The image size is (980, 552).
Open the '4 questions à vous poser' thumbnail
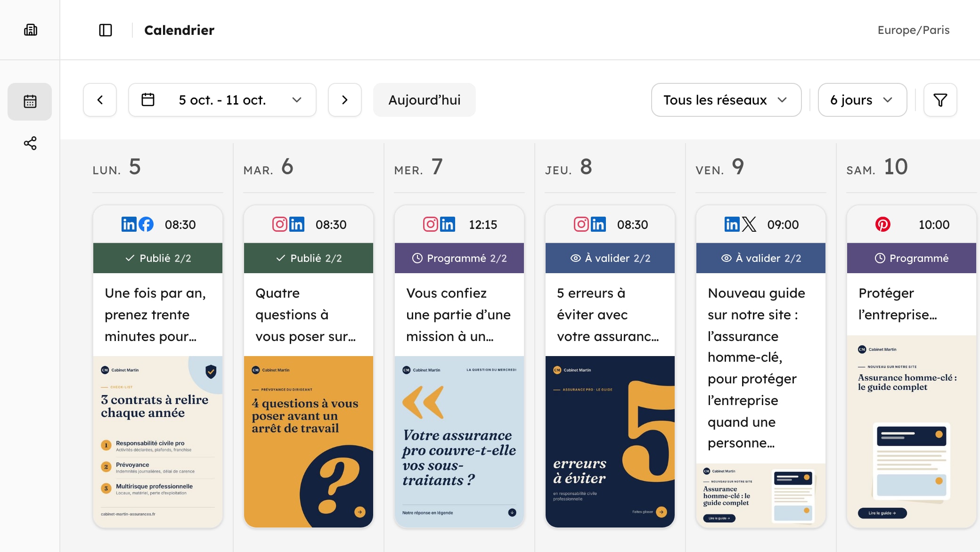309,442
